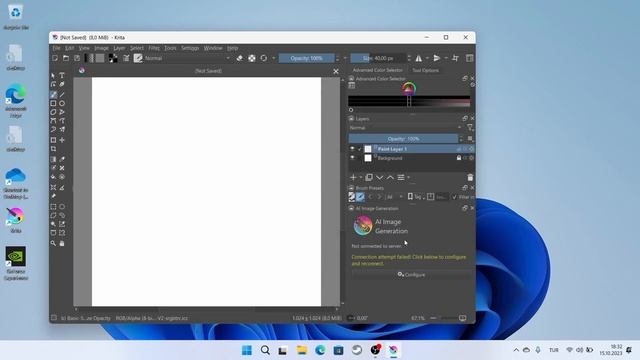The height and width of the screenshot is (360, 640).
Task: Float the AI Image Generation docker
Action: tap(465, 208)
